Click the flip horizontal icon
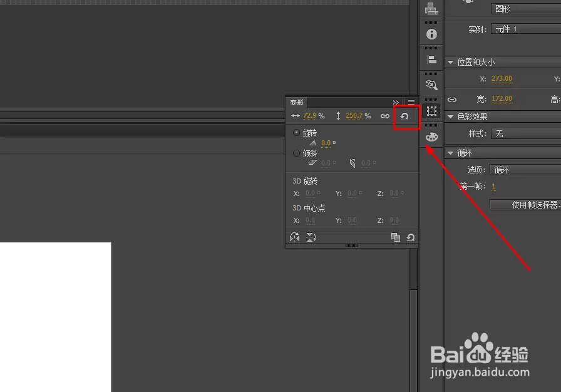561x392 pixels. click(294, 237)
